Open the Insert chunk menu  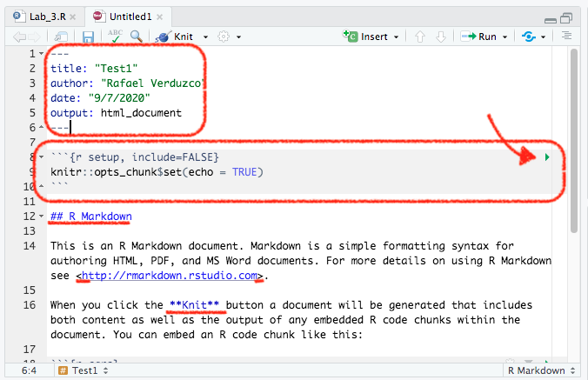coord(372,37)
